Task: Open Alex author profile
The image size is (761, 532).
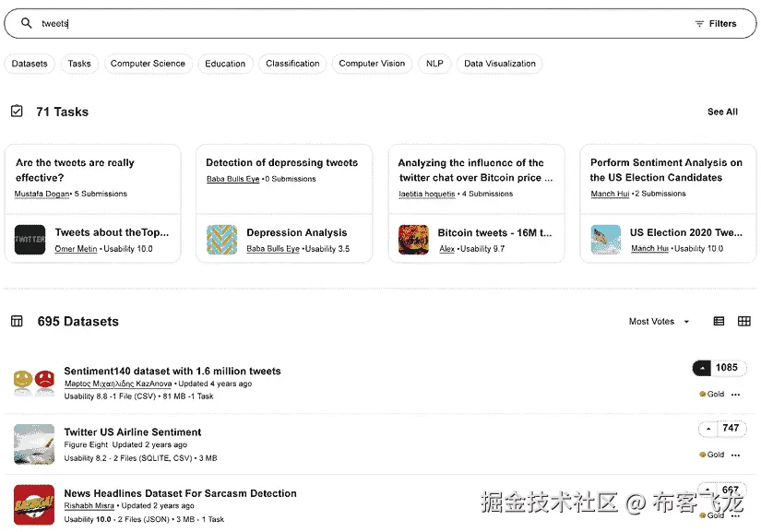Action: point(447,249)
